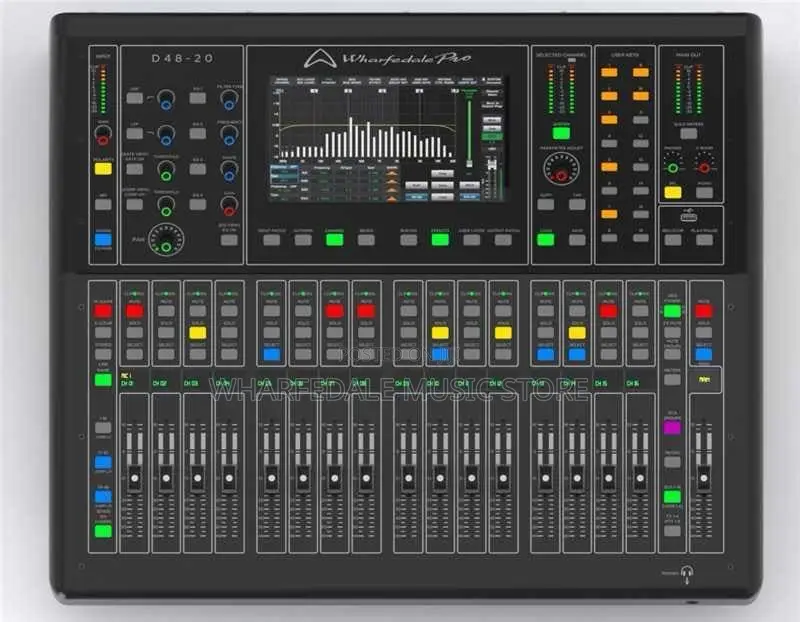800x622 pixels.
Task: Click orange user key 5
Action: pos(609,167)
